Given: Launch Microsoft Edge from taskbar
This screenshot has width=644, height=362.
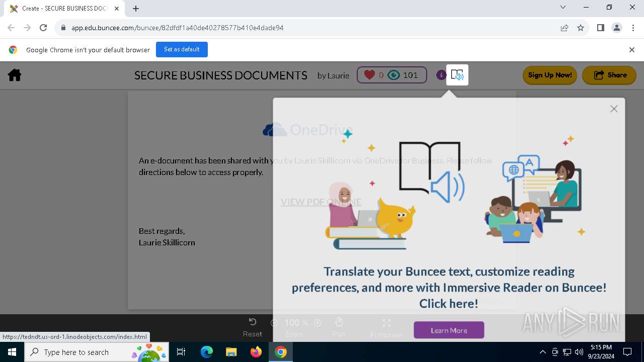Looking at the screenshot, I should [x=207, y=352].
